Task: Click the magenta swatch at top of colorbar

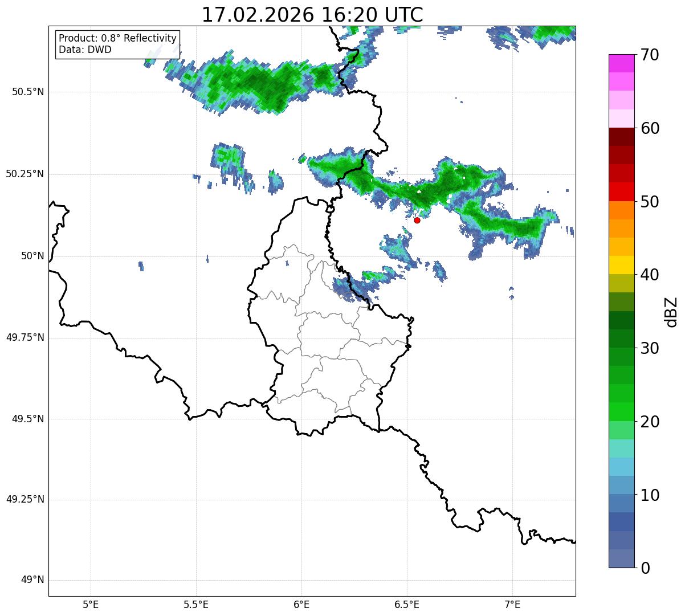Action: coord(621,63)
